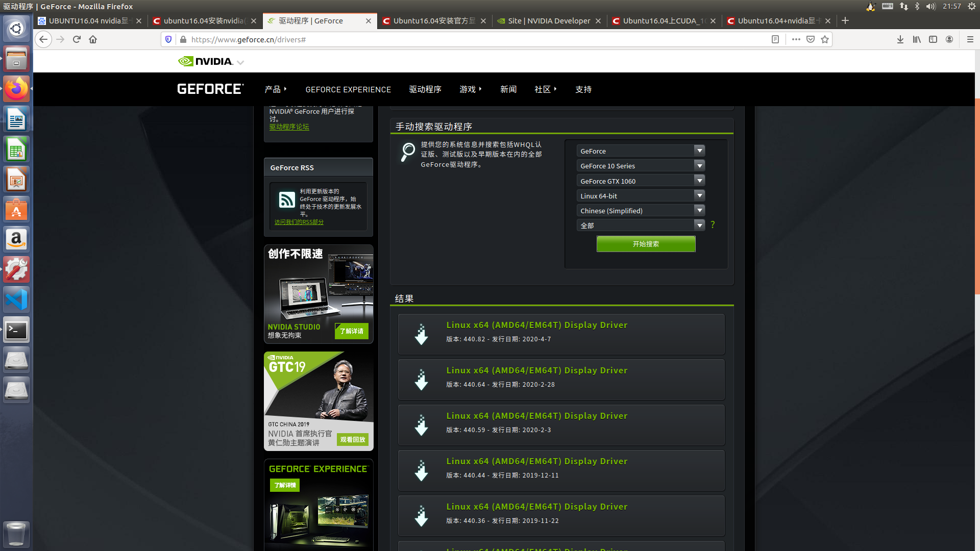The width and height of the screenshot is (980, 551).
Task: Expand the chevron next to NVIDIA logo
Action: pos(240,62)
